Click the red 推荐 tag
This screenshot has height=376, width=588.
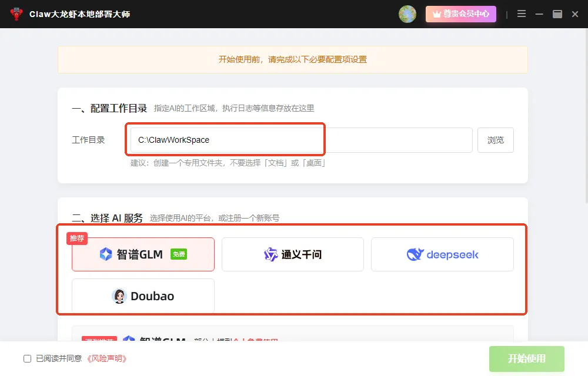click(x=77, y=238)
